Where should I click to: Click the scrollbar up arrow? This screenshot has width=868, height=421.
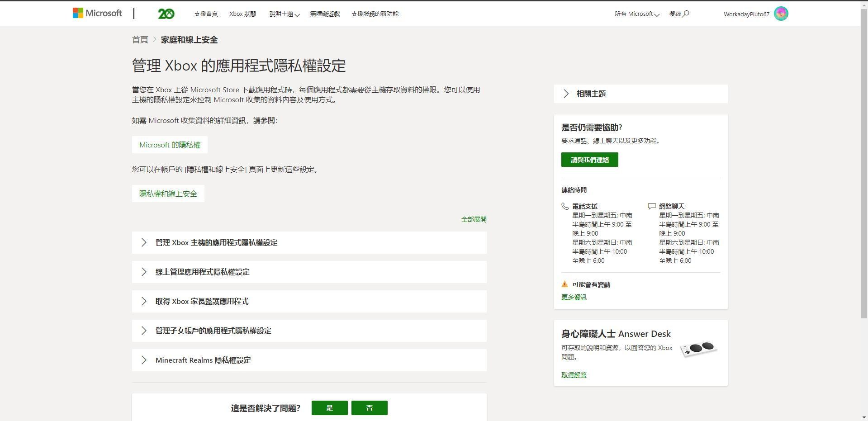[864, 4]
